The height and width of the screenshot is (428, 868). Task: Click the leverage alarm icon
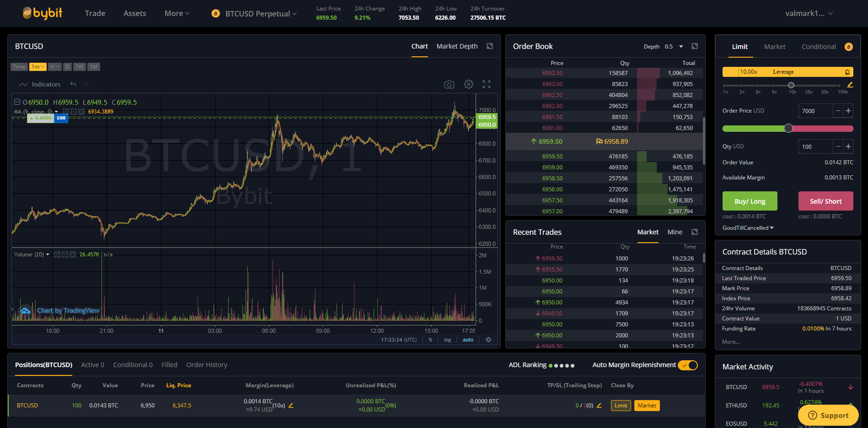point(847,72)
